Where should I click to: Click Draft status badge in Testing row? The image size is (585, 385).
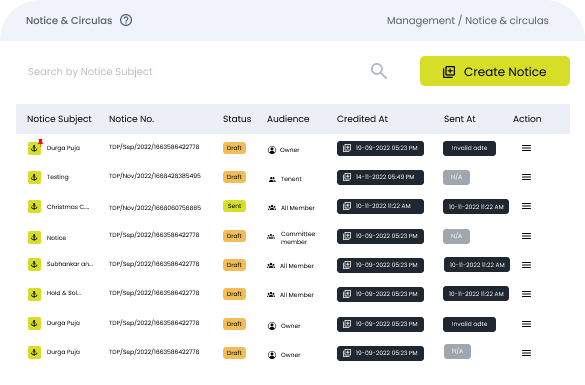click(x=234, y=177)
